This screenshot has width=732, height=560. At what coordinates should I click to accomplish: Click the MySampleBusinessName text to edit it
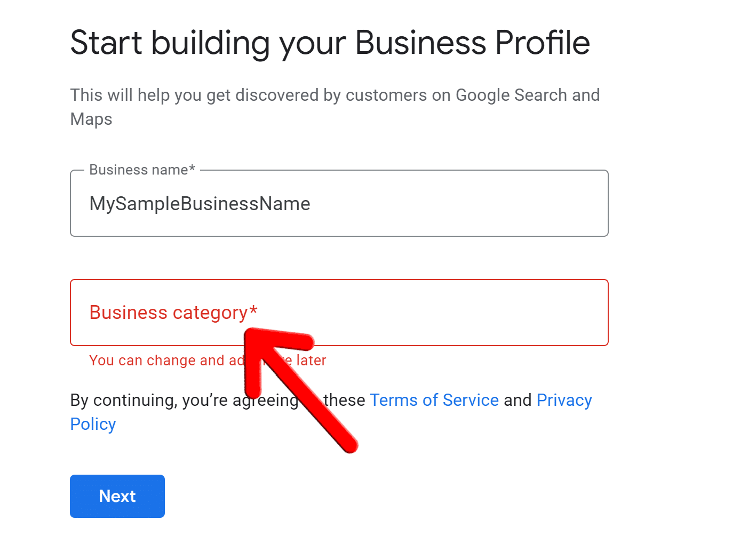200,203
